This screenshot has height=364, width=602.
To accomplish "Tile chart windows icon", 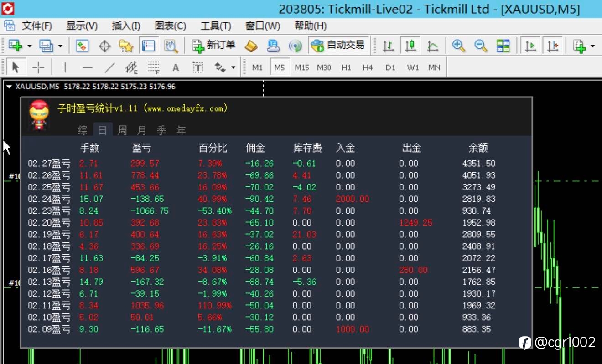I will (x=503, y=46).
